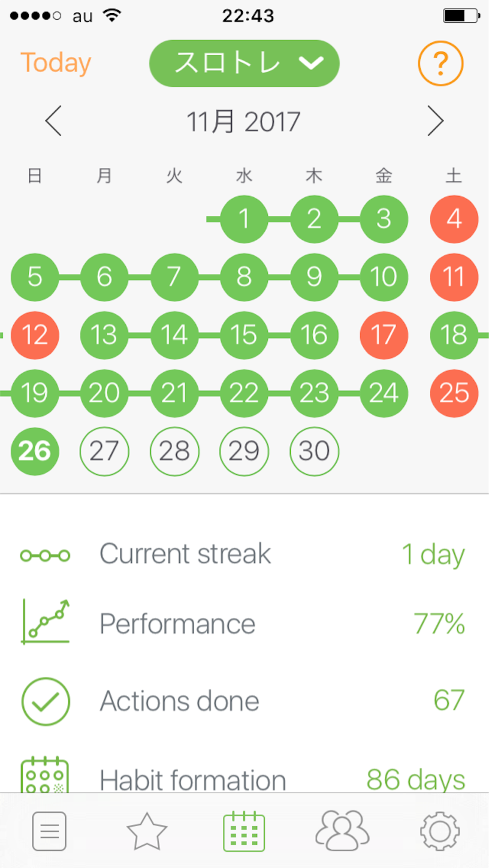Open the settings gear icon
Screen dimensions: 489x868
tap(440, 831)
